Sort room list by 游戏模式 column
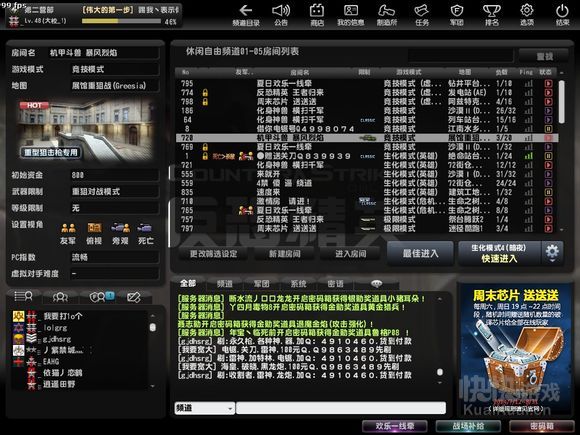Image resolution: width=580 pixels, height=435 pixels. pyautogui.click(x=409, y=72)
